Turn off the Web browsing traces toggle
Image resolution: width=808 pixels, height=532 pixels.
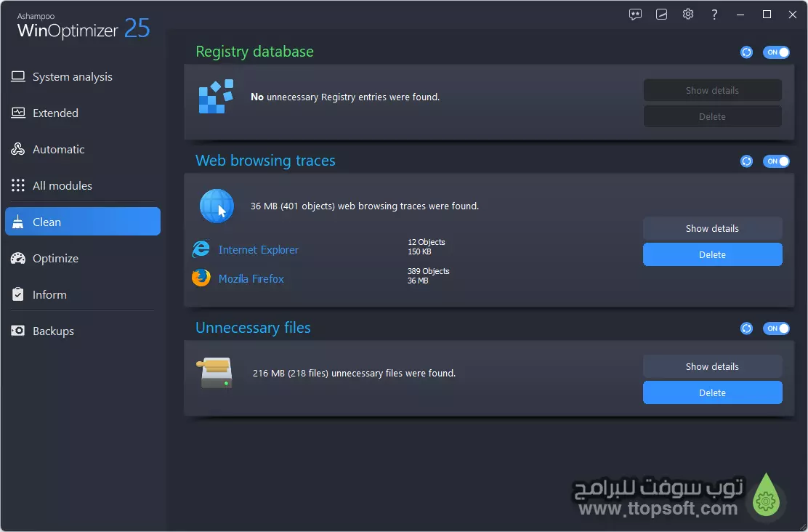pyautogui.click(x=776, y=161)
